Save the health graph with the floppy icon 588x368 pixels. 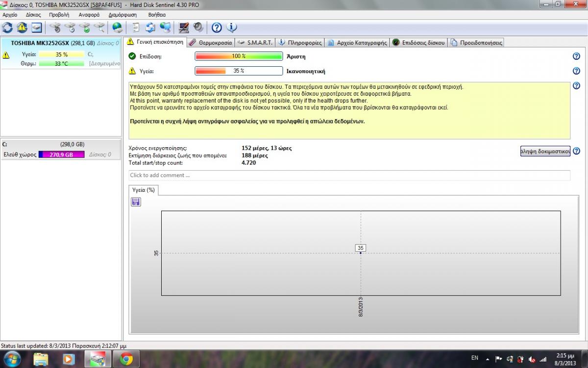tap(136, 202)
